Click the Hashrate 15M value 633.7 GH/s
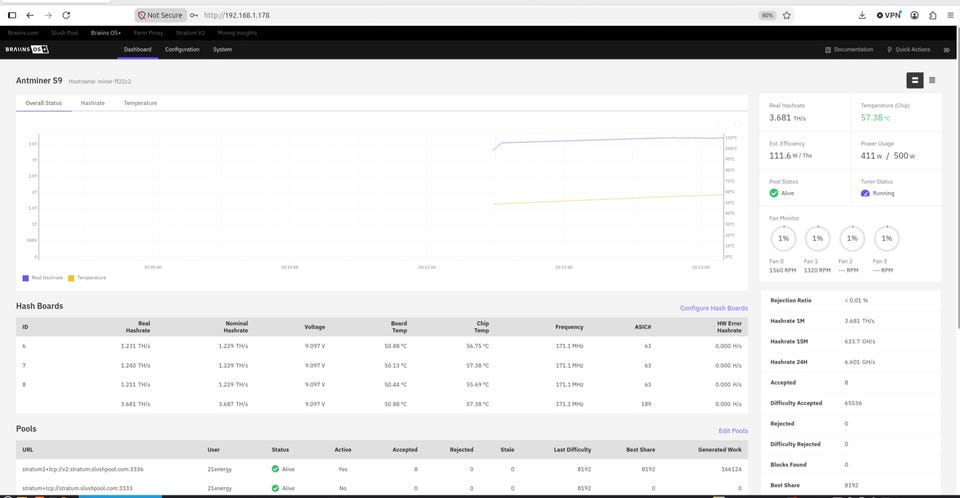The height and width of the screenshot is (498, 960). (860, 342)
